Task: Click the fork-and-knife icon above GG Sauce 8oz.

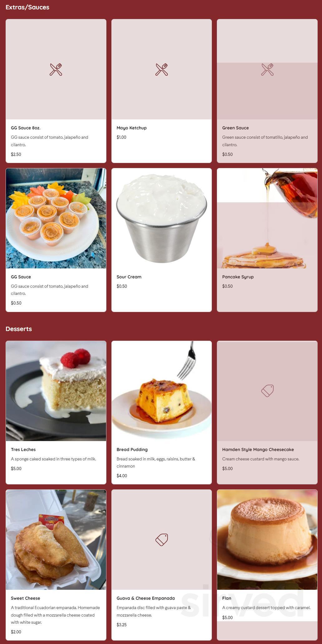Action: coord(56,70)
